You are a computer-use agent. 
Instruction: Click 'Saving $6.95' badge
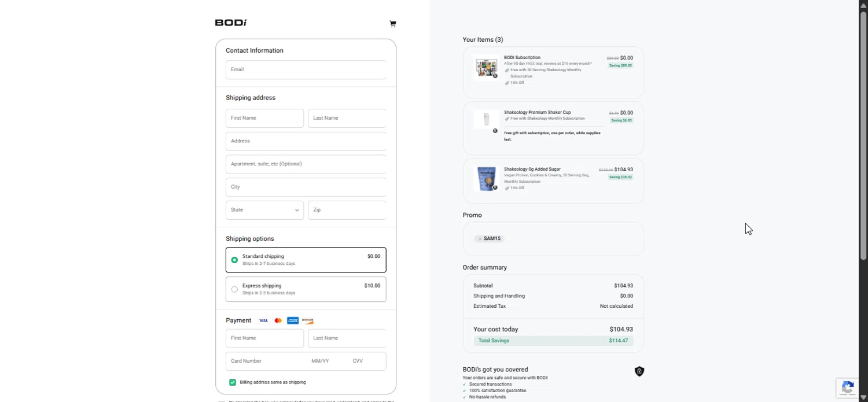[621, 120]
